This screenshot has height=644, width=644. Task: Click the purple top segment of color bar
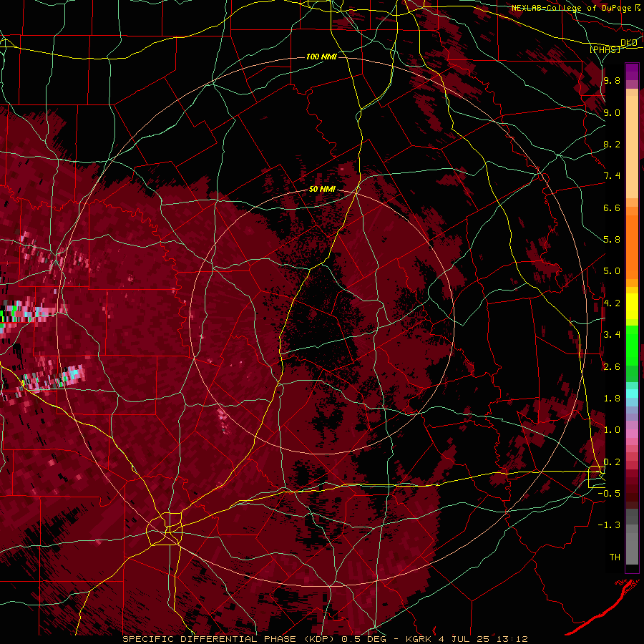(x=632, y=72)
